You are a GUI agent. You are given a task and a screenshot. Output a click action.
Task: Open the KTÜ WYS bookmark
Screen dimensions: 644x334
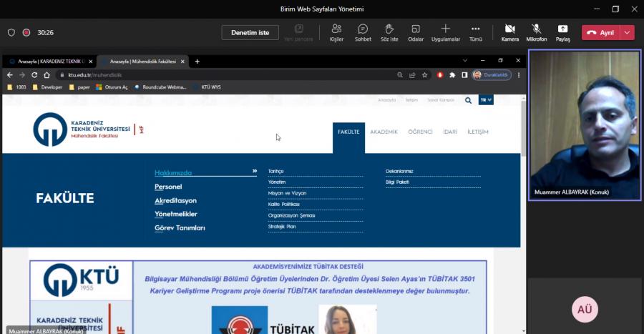[207, 87]
